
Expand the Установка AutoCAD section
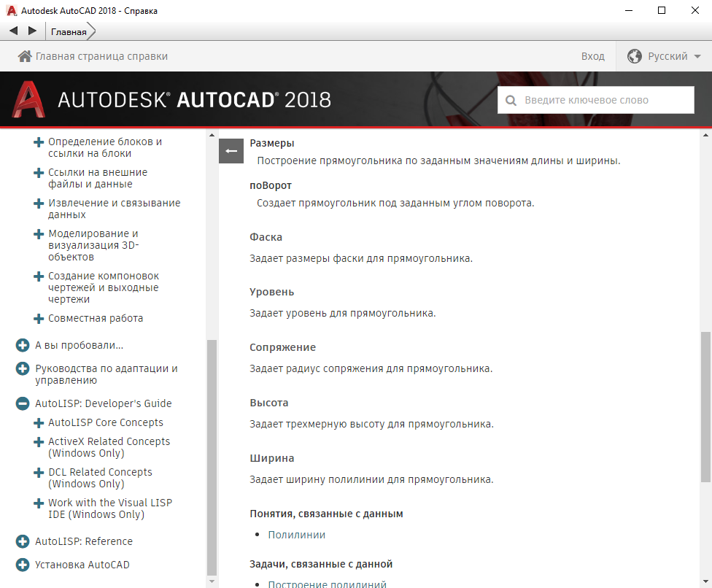pyautogui.click(x=22, y=565)
